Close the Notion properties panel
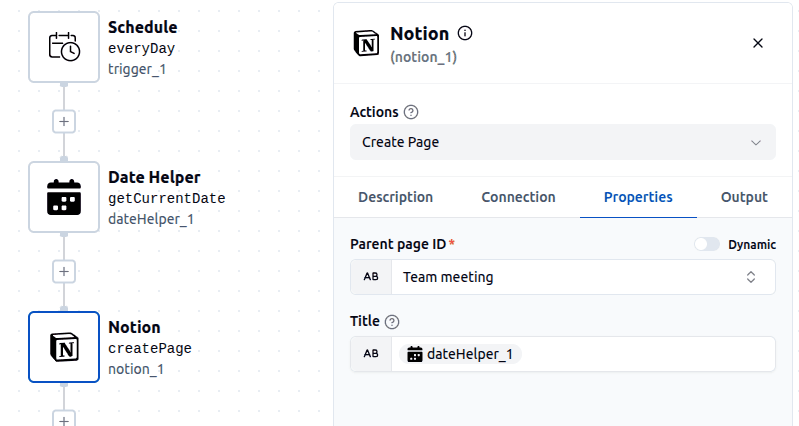Viewport: 799px width, 426px height. (758, 43)
